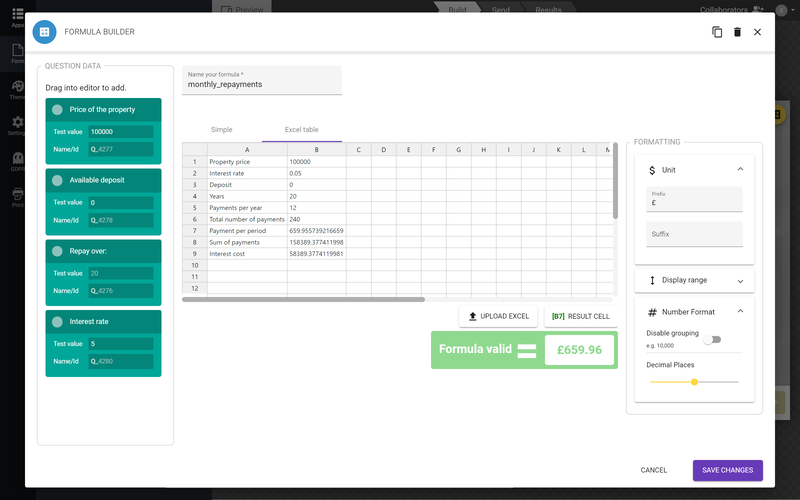The width and height of the screenshot is (800, 500).
Task: Click the spreadsheet vertical scrollbar
Action: (x=615, y=181)
